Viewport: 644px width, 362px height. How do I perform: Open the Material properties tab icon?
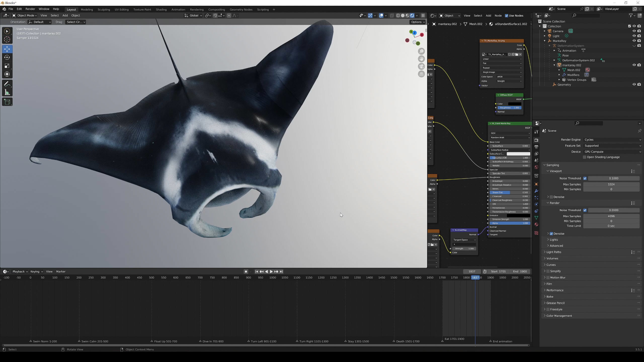pos(536,224)
